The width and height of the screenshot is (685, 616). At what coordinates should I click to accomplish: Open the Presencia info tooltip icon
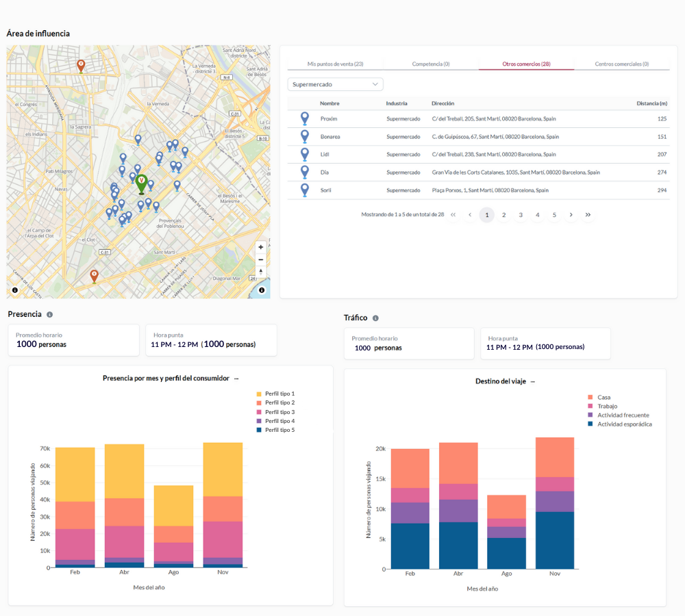(x=50, y=315)
